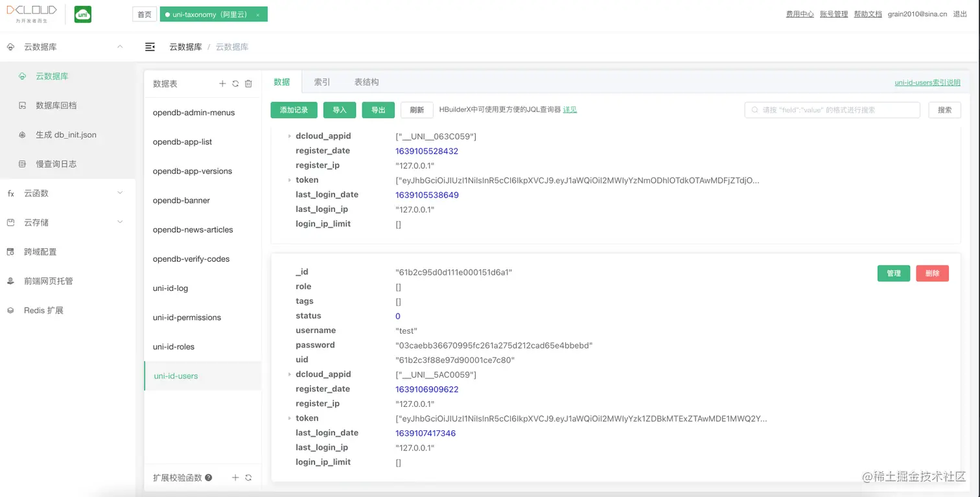Viewport: 980px width, 497px height.
Task: Select the uni-id-roles table
Action: click(203, 347)
